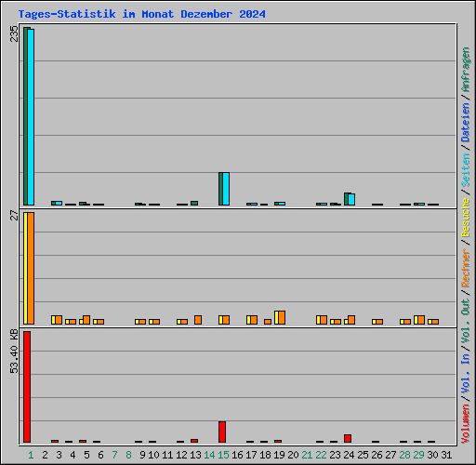Screen dimensions: 476x465
Task: Click the 'Volumen' legend label
Action: [466, 423]
